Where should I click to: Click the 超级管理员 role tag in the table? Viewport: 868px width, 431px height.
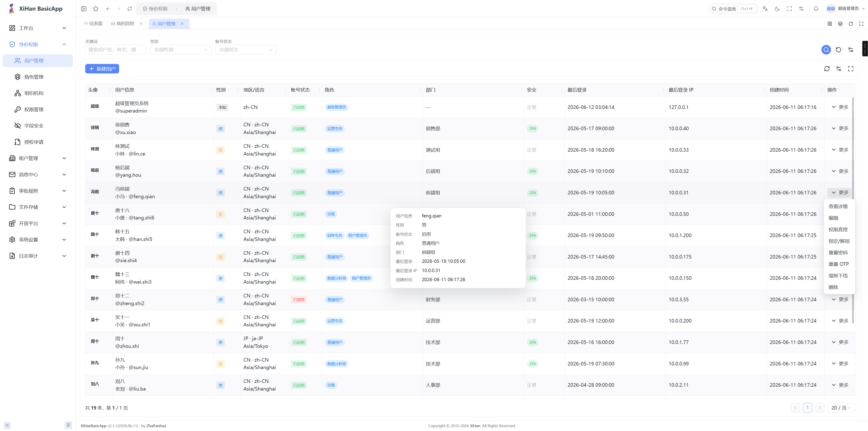coord(336,107)
